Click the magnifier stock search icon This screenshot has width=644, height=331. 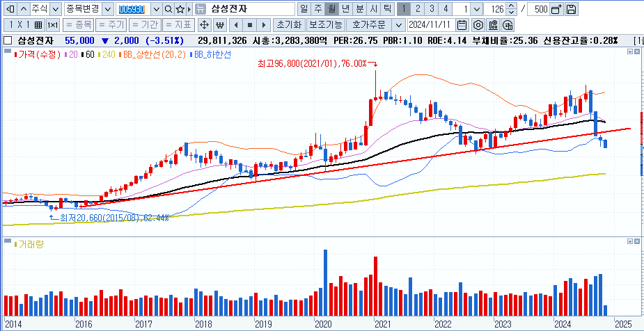168,9
